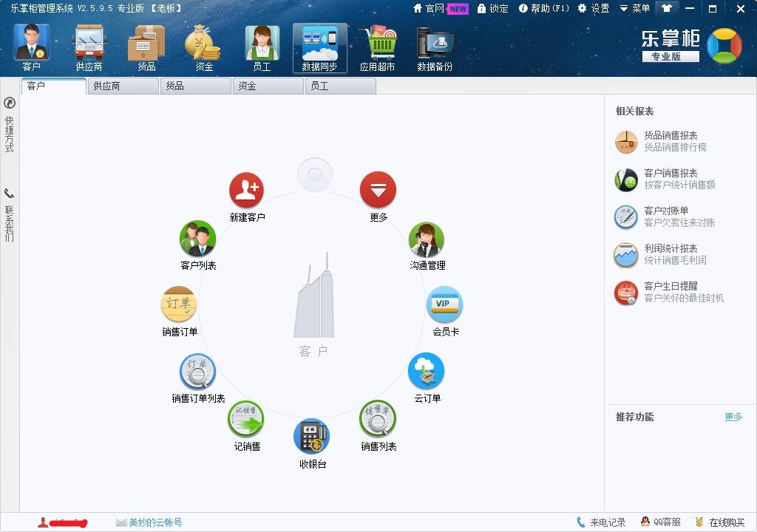
Task: Click the shirt skin-change icon
Action: tap(667, 9)
